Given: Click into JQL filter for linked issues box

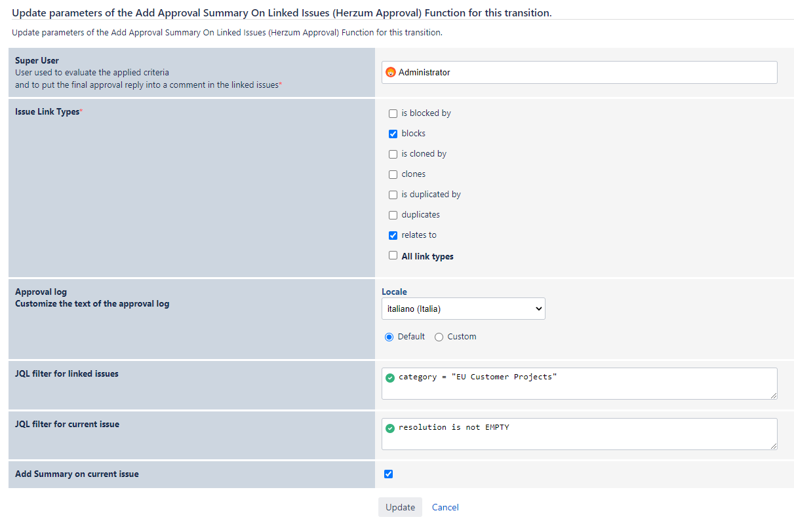Looking at the screenshot, I should click(x=580, y=383).
